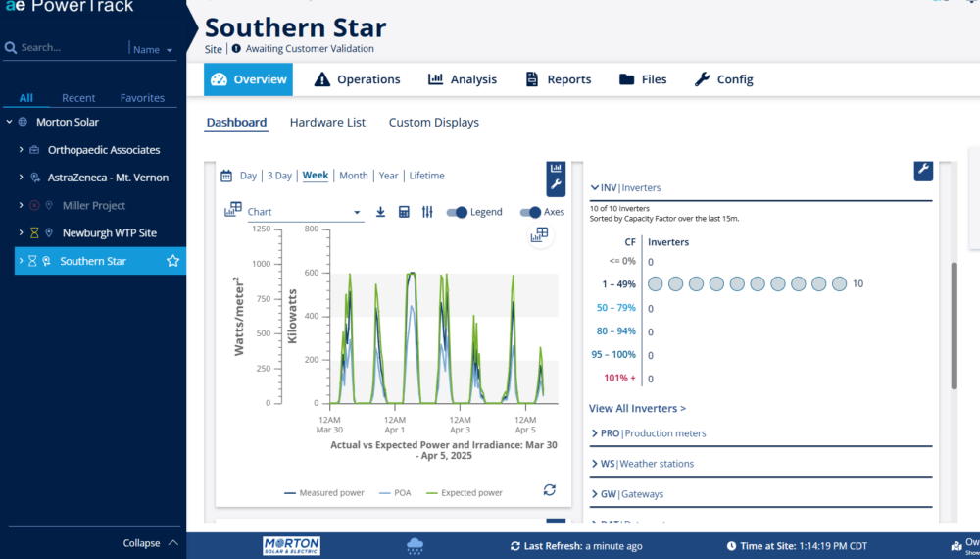
Task: Click the Morton Solar & Electric logo
Action: (x=292, y=546)
